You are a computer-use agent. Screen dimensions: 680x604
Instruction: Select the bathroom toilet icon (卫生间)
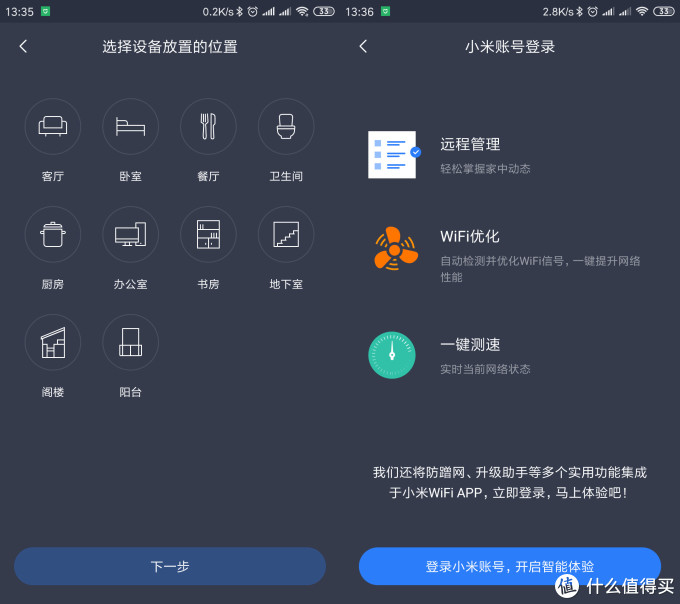click(x=286, y=126)
